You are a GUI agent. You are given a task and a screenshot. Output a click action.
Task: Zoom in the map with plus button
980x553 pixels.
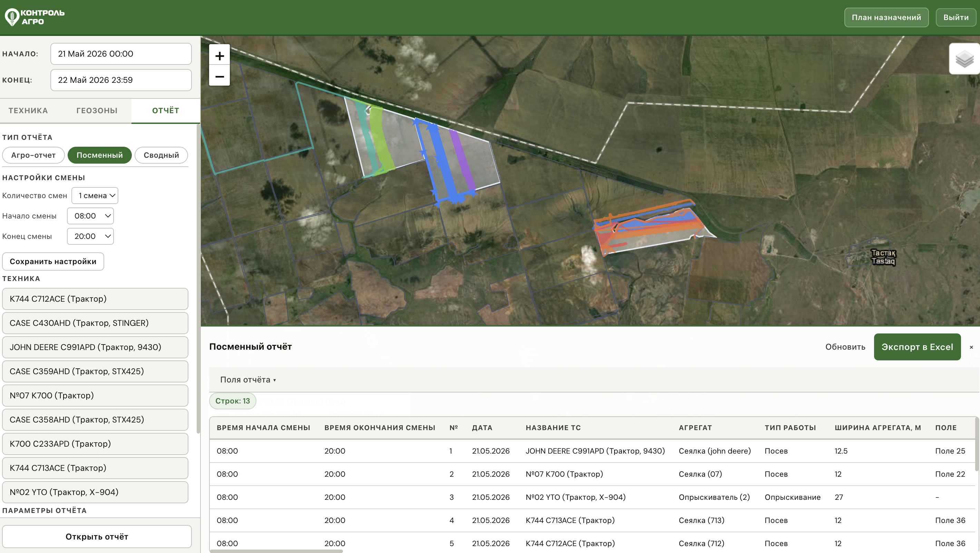click(x=219, y=56)
